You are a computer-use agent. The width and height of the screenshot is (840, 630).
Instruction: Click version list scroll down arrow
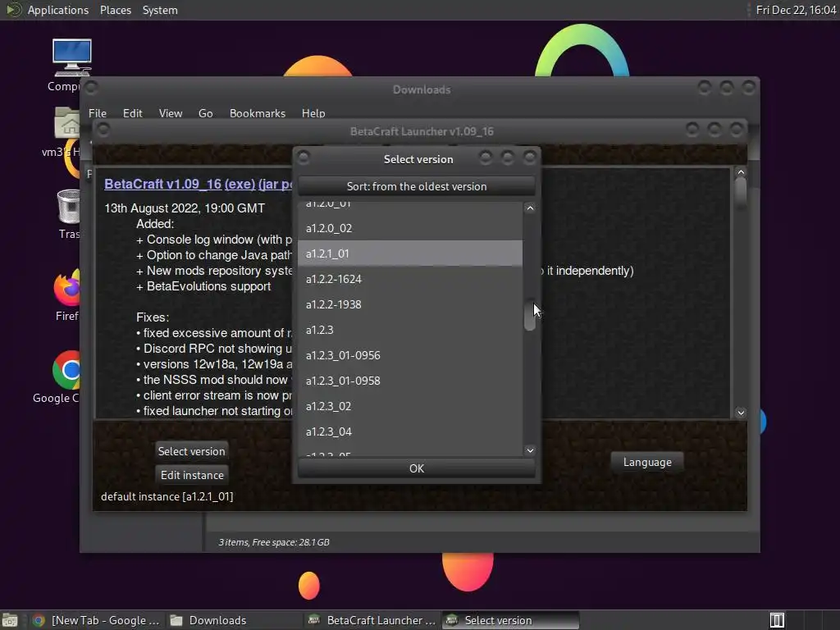pyautogui.click(x=530, y=450)
